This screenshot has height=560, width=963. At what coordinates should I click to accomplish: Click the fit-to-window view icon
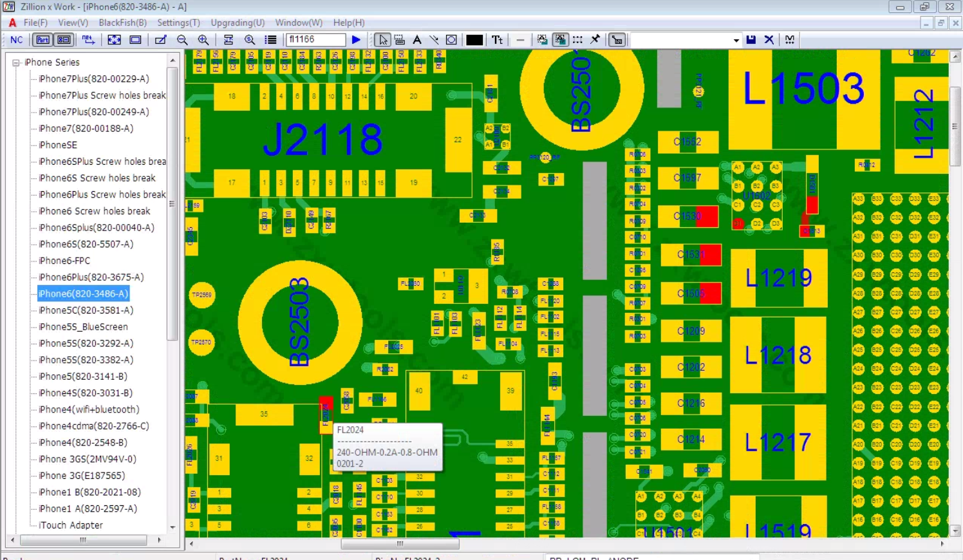tap(114, 40)
